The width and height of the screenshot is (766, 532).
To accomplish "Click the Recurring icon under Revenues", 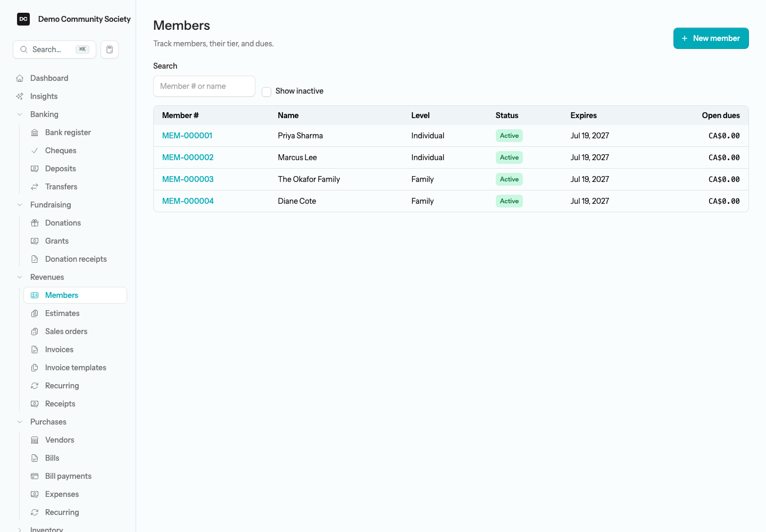I will point(35,386).
